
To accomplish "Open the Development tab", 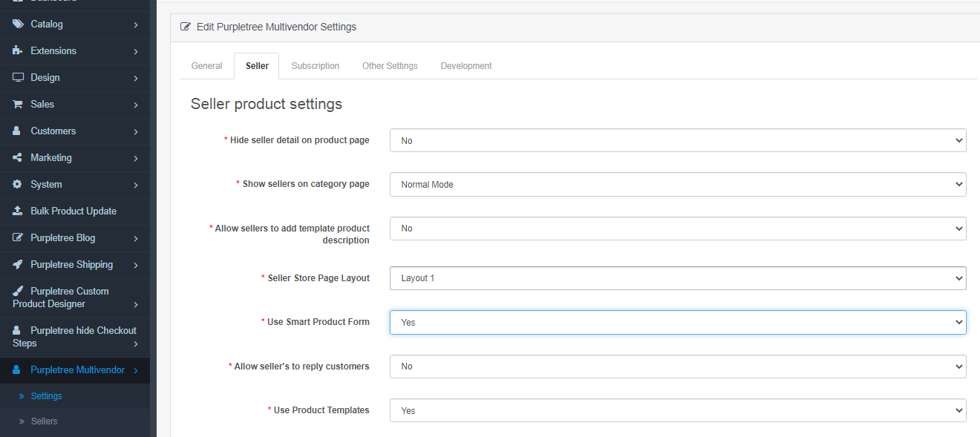I will click(x=466, y=66).
